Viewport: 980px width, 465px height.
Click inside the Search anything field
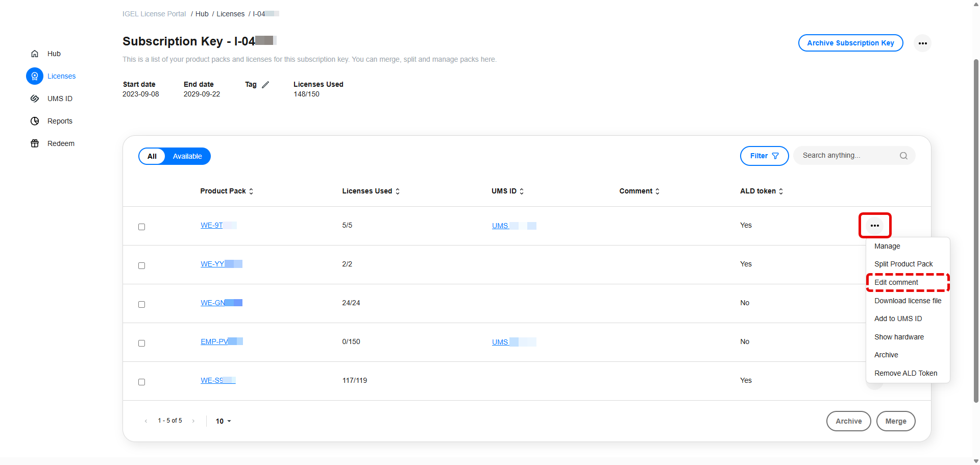842,155
